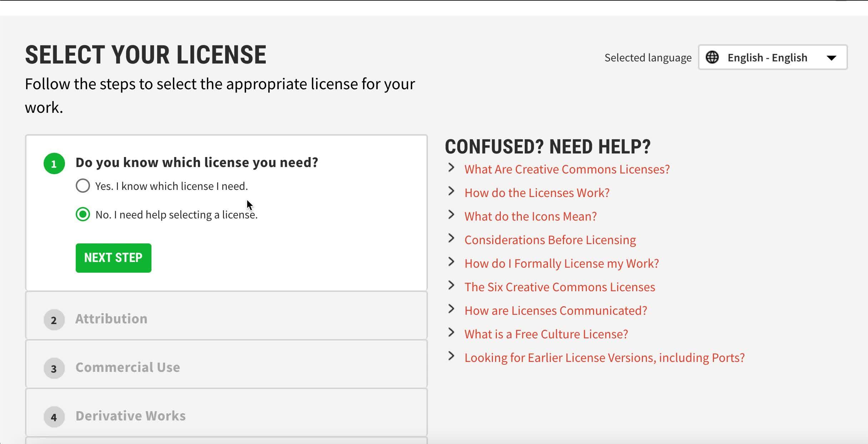Viewport: 868px width, 444px height.
Task: Click the step 2 Attribution number badge
Action: pos(54,320)
